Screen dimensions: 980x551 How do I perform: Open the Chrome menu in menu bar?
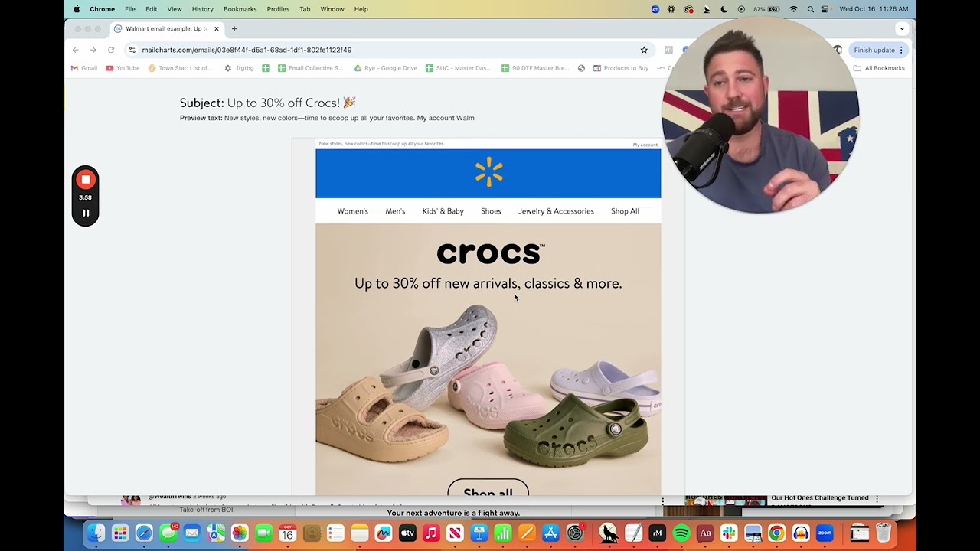click(x=102, y=9)
